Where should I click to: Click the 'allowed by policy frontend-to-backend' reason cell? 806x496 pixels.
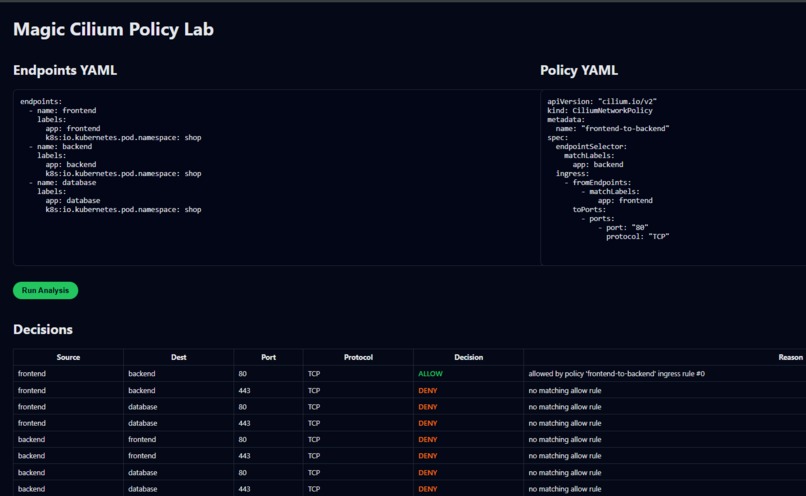(x=616, y=374)
